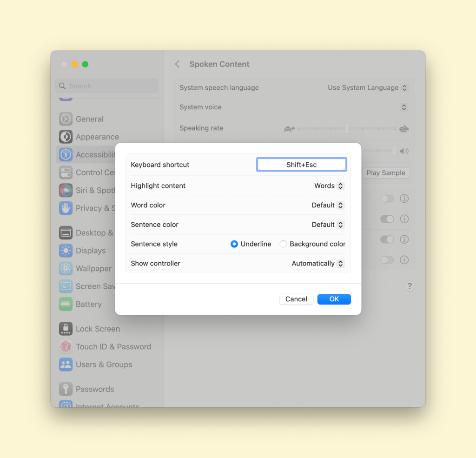Click the Wallpaper flower icon
Image resolution: width=476 pixels, height=458 pixels.
66,268
